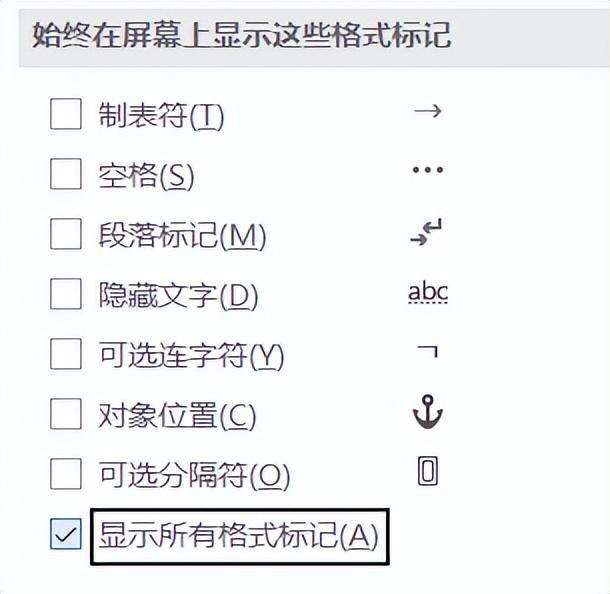Tick the 段落标记(M) checkbox
The image size is (610, 594).
[x=66, y=234]
